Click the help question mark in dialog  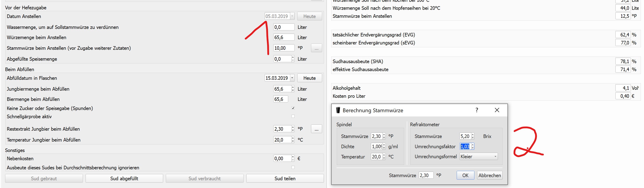click(x=476, y=110)
